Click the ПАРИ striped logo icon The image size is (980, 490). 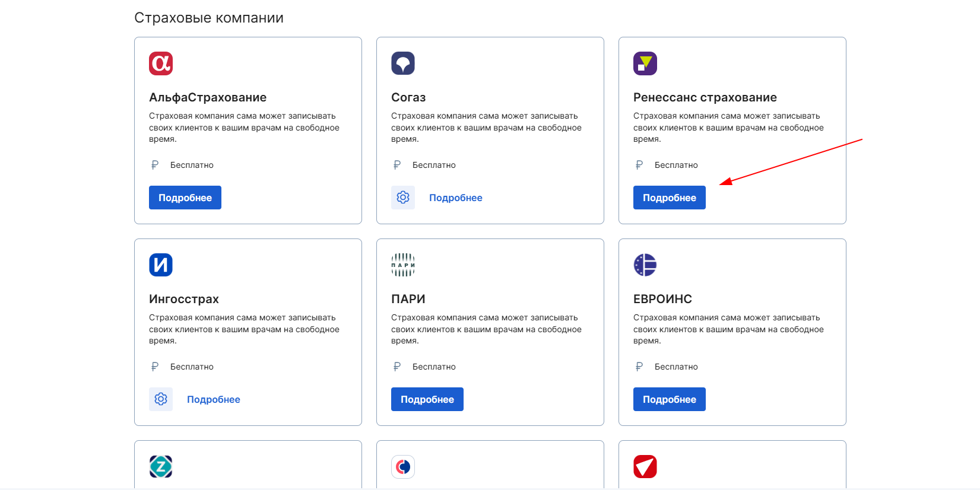click(x=403, y=265)
